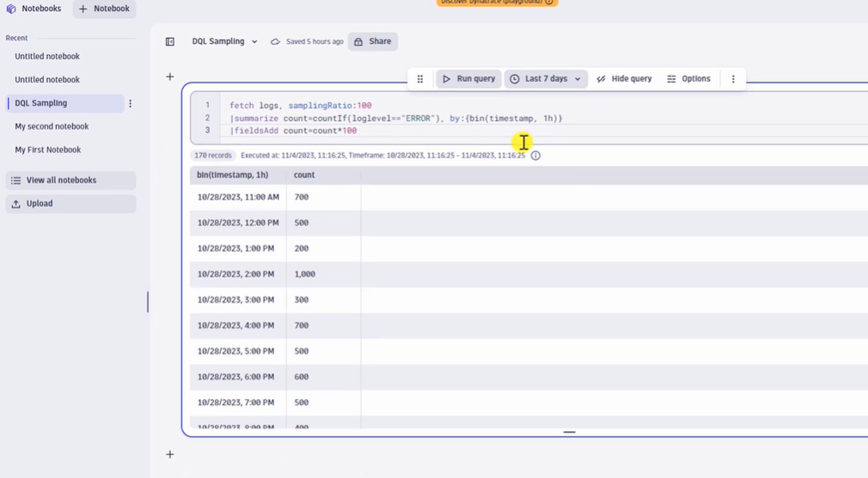Open second Untitled notebook in Recent
Viewport: 868px width, 478px height.
[x=47, y=80]
